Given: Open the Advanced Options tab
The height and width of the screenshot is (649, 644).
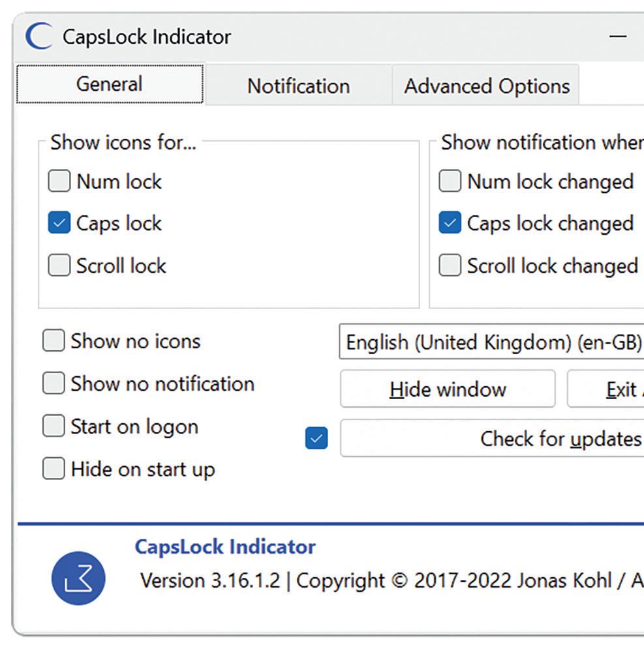Looking at the screenshot, I should pos(486,85).
